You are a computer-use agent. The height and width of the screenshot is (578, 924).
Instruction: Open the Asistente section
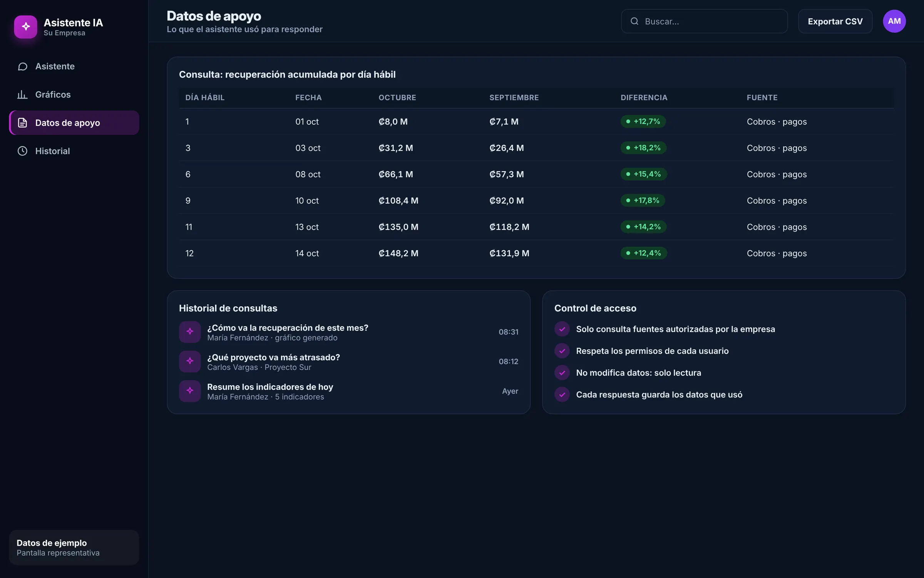tap(74, 67)
